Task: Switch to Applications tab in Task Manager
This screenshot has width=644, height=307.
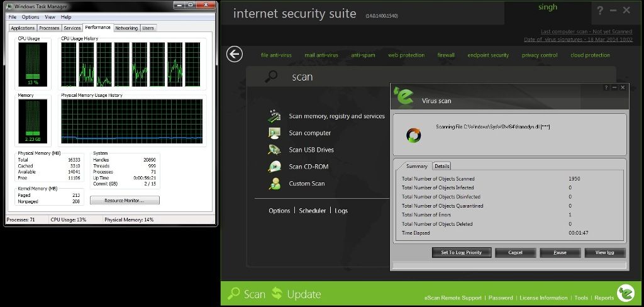Action: pos(23,28)
